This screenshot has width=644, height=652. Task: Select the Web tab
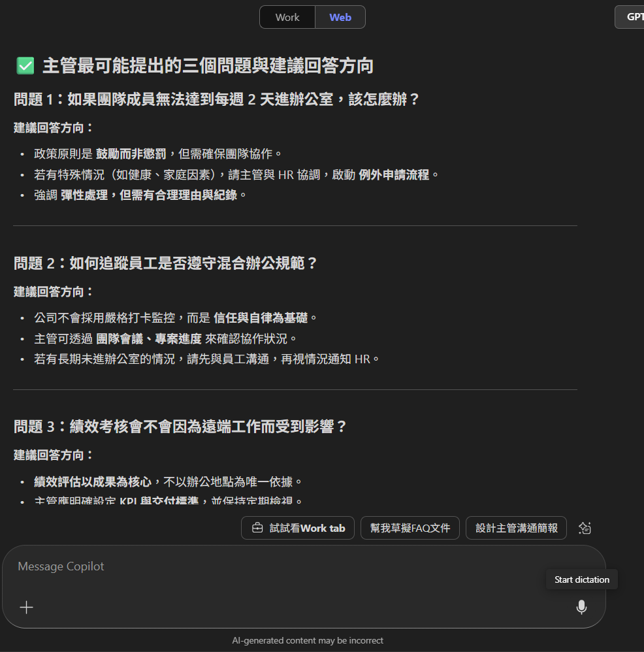pyautogui.click(x=340, y=17)
